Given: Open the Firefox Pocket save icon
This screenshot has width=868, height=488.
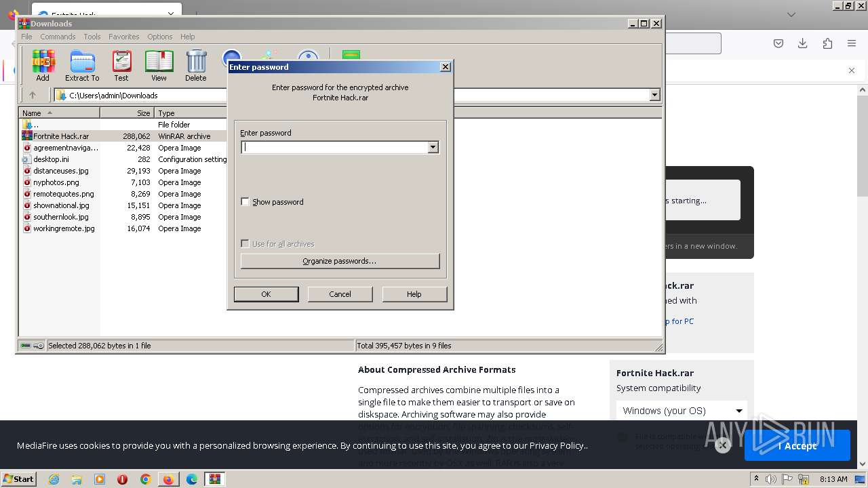Looking at the screenshot, I should 778,43.
